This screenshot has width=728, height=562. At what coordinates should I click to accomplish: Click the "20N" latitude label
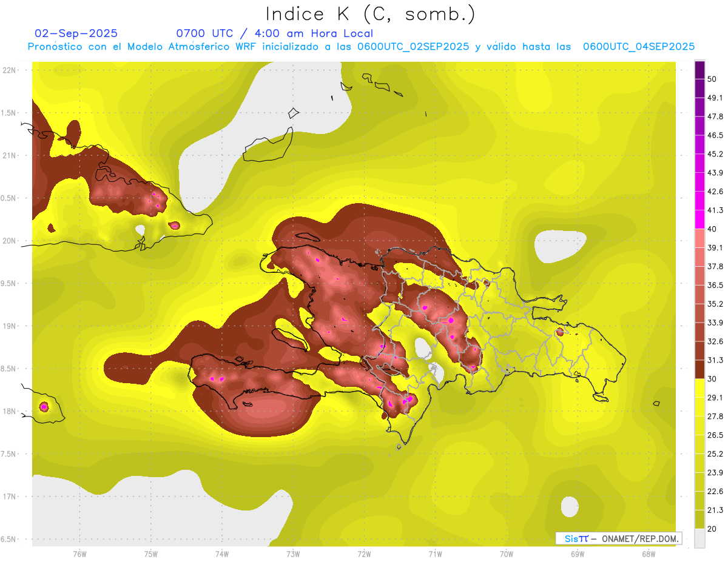coord(8,241)
